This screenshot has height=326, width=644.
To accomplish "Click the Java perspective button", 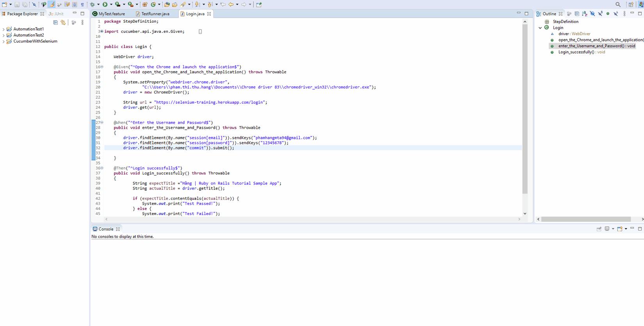I will (641, 4).
